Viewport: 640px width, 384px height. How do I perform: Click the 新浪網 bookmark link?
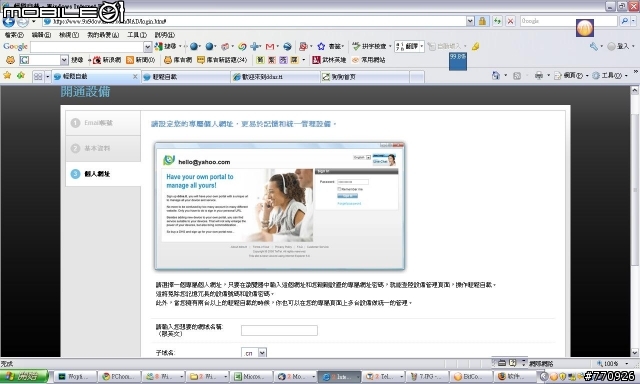[x=107, y=60]
